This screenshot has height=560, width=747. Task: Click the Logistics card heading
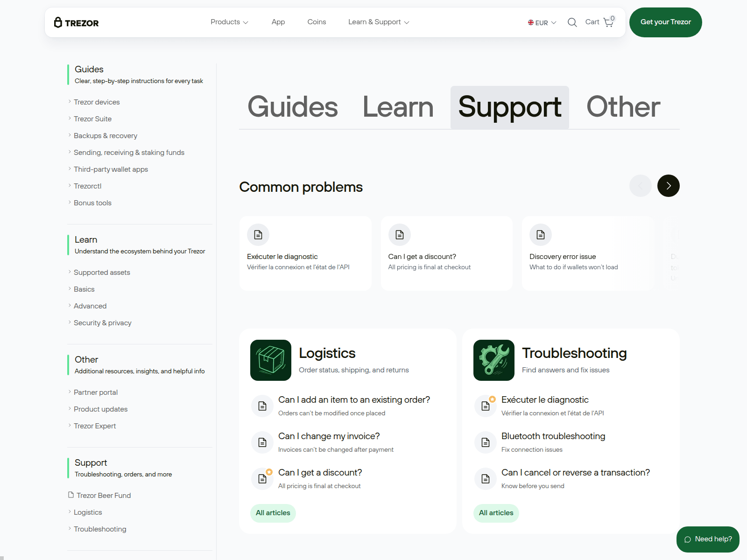click(x=327, y=353)
